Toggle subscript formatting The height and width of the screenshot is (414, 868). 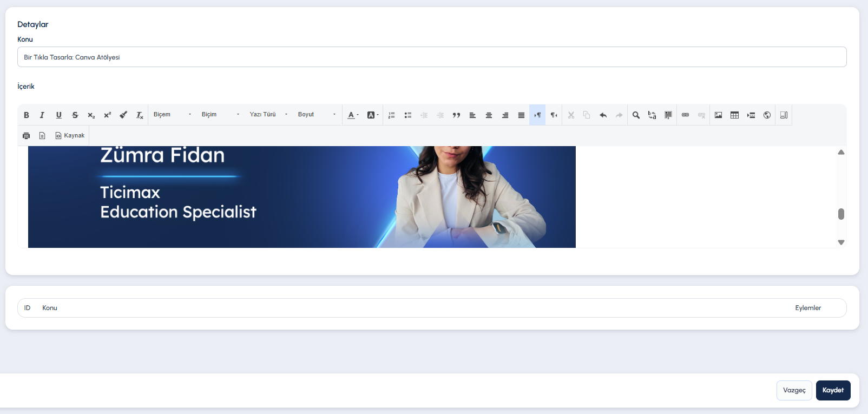91,115
